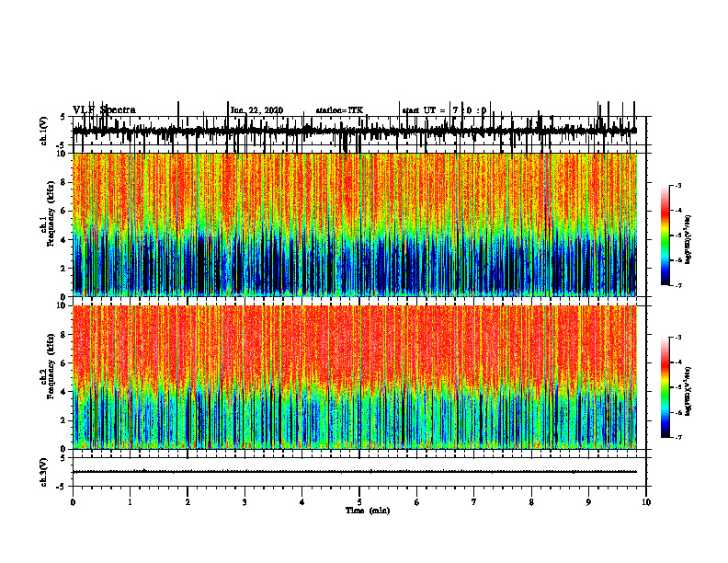Click the "4" kHz tick on ch.2 axis
Viewport: 728px width, 563px height.
[63, 392]
